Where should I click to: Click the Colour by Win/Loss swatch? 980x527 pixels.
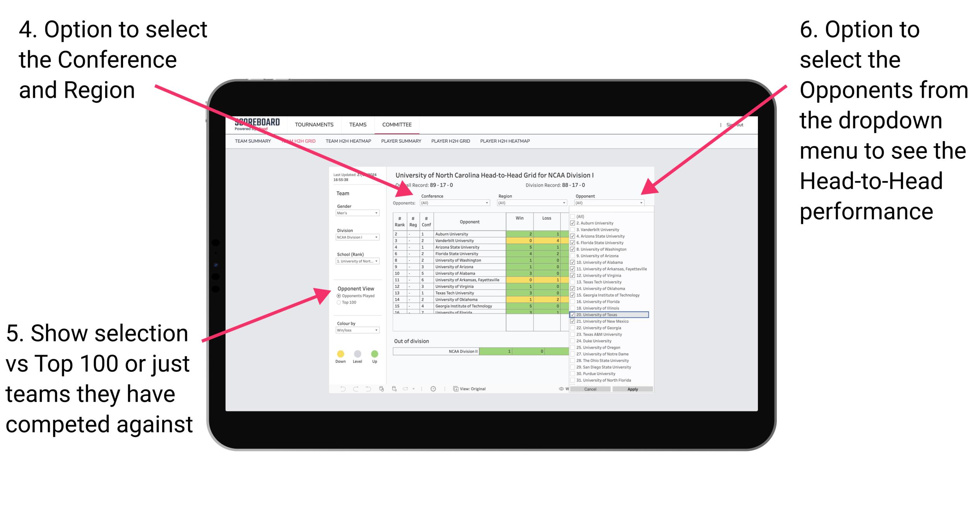point(356,330)
